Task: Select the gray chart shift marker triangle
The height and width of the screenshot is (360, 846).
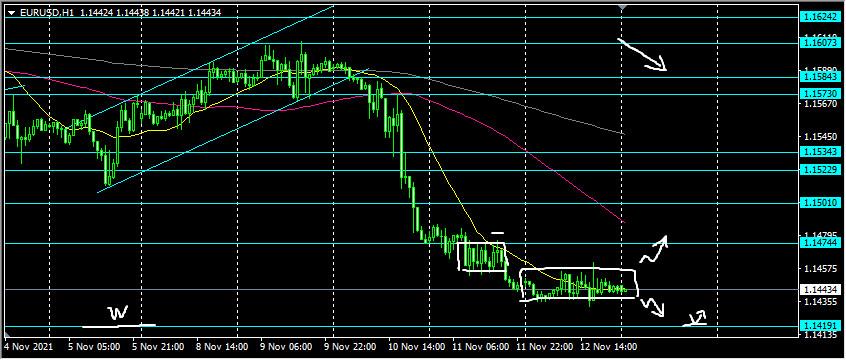Action: coord(622,8)
